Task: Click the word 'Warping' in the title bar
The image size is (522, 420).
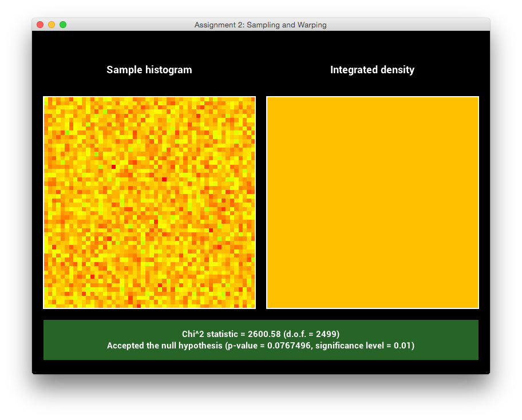Action: [x=313, y=25]
